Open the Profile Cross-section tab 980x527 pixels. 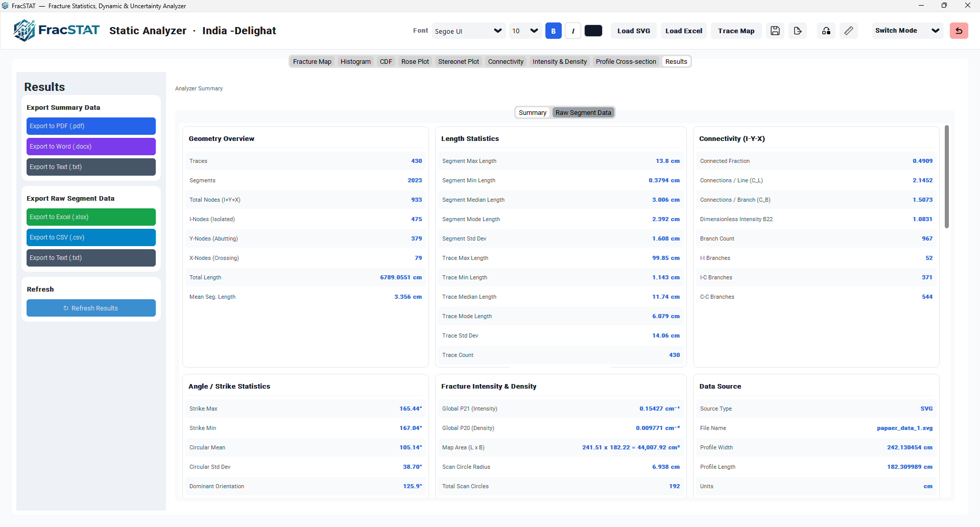[626, 62]
